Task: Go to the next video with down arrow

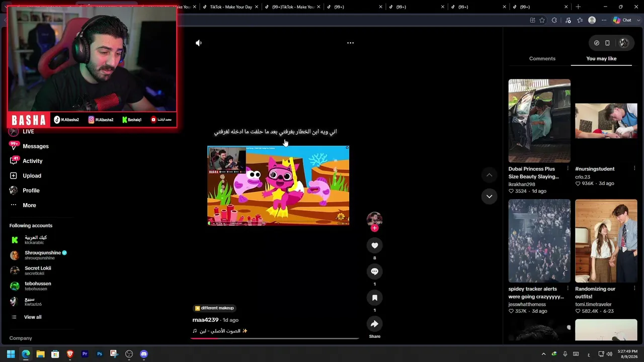Action: click(489, 197)
